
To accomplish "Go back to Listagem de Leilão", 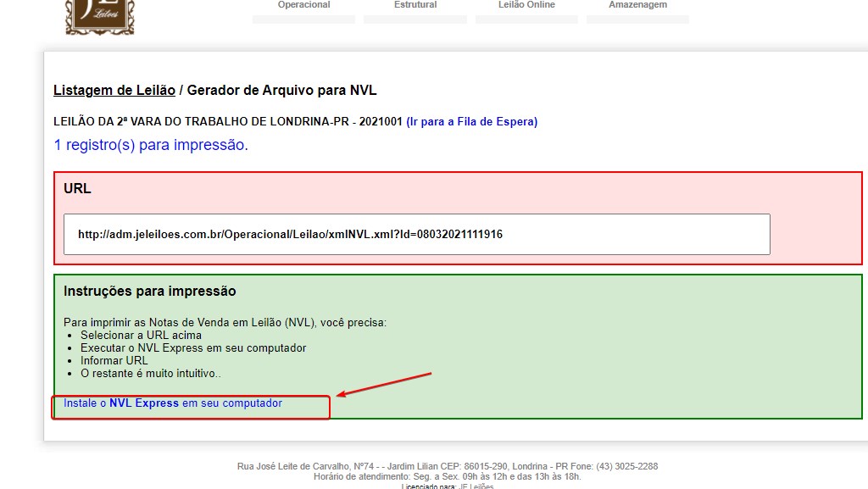I will tap(114, 91).
